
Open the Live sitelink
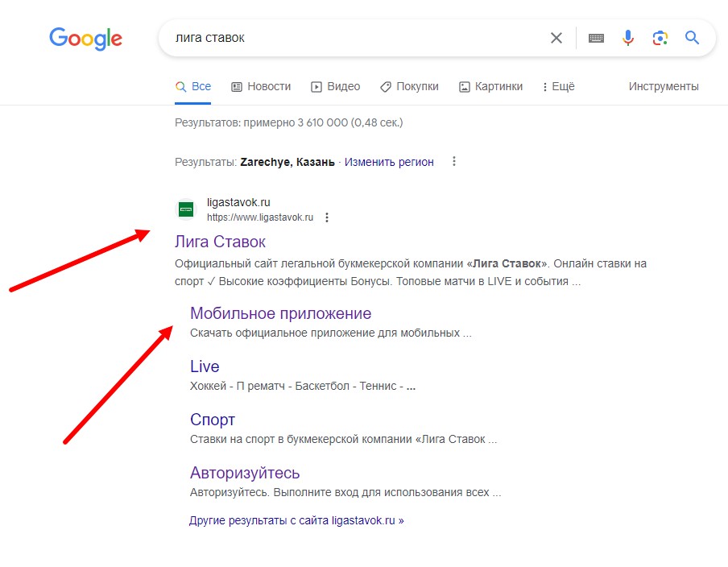point(205,366)
